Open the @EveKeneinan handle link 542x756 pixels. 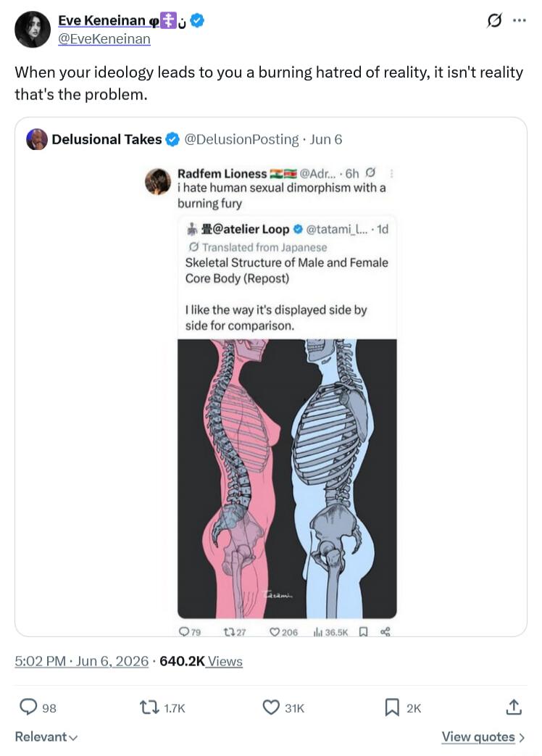pyautogui.click(x=104, y=38)
